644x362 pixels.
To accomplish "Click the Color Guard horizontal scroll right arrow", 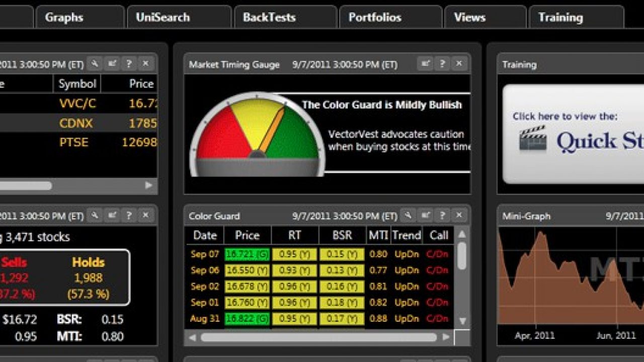I will tap(445, 337).
